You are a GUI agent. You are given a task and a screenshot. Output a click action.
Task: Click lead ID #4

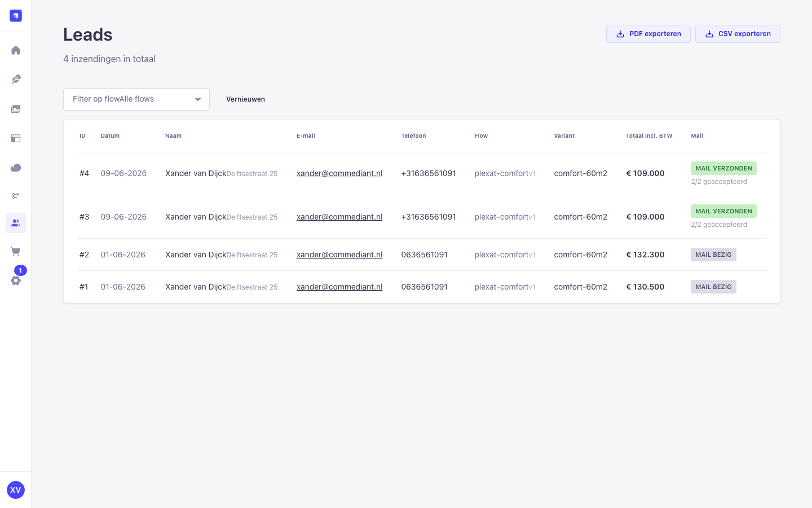point(84,173)
